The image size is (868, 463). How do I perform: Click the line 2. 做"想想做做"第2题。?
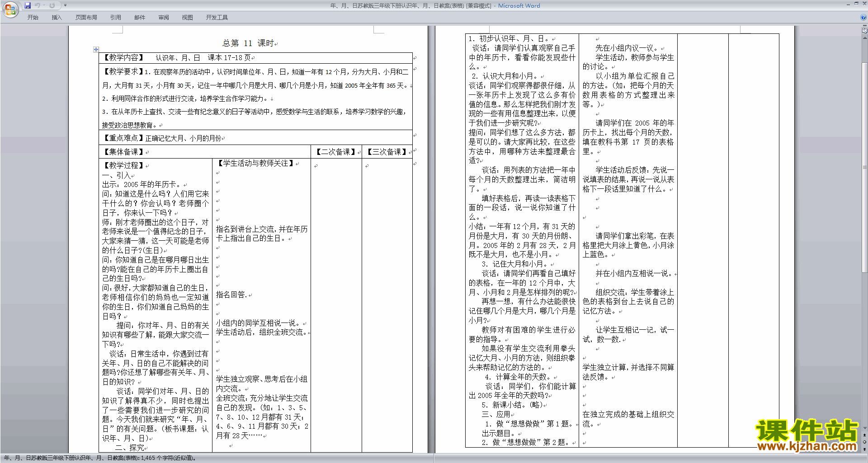coord(526,443)
